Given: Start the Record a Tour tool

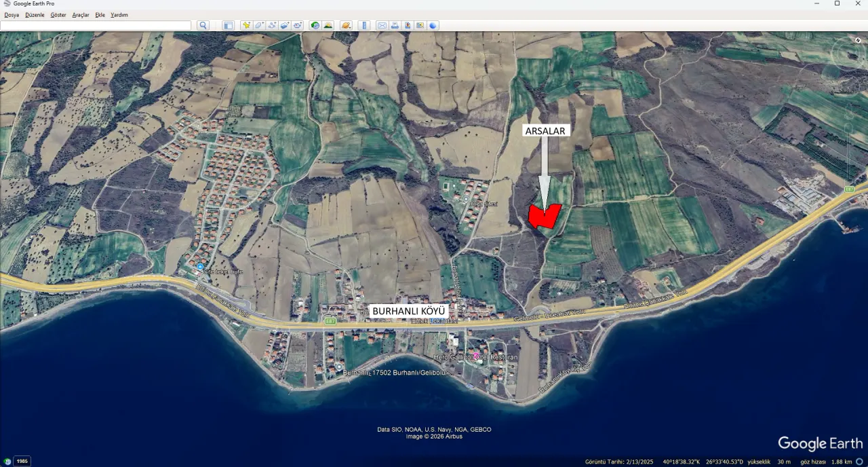Looking at the screenshot, I should pos(298,25).
